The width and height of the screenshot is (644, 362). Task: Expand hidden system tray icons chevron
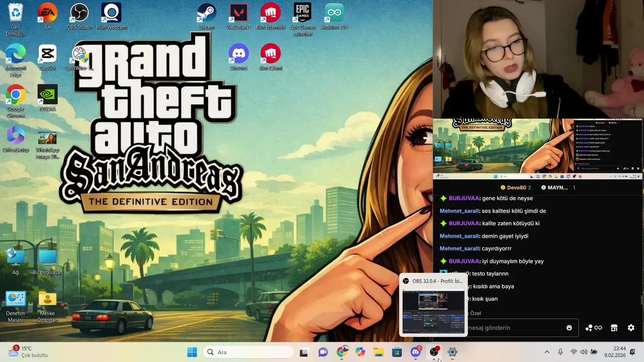click(x=547, y=352)
